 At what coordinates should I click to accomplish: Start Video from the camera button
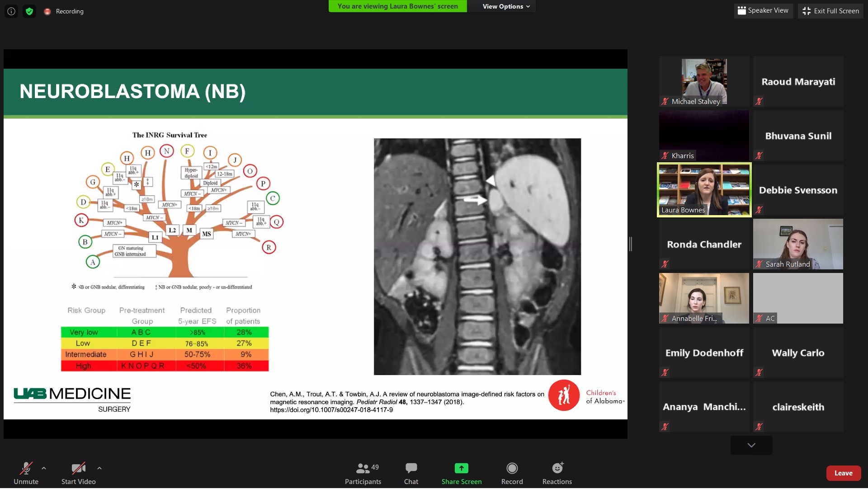tap(78, 474)
